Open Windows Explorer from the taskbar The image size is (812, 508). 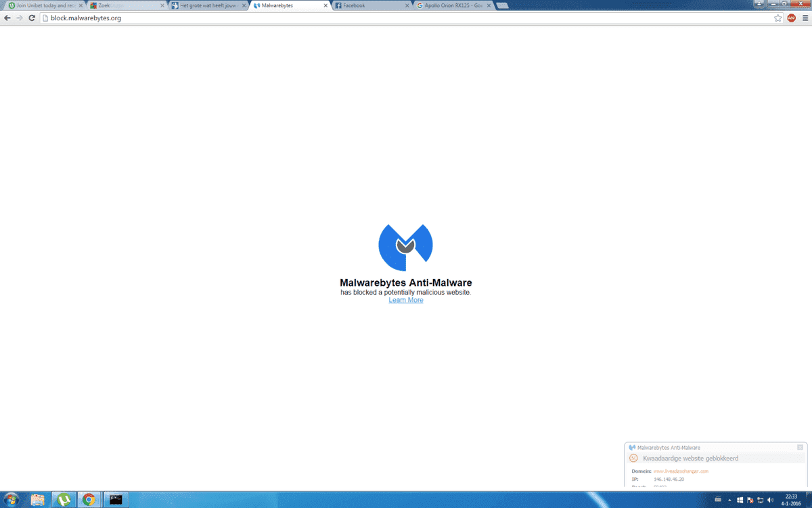(38, 500)
